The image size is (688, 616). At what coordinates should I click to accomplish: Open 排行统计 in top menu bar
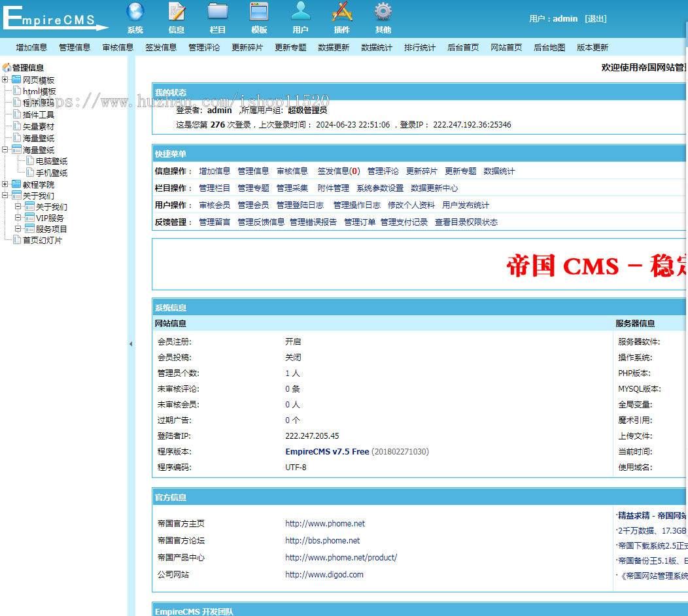pyautogui.click(x=420, y=47)
